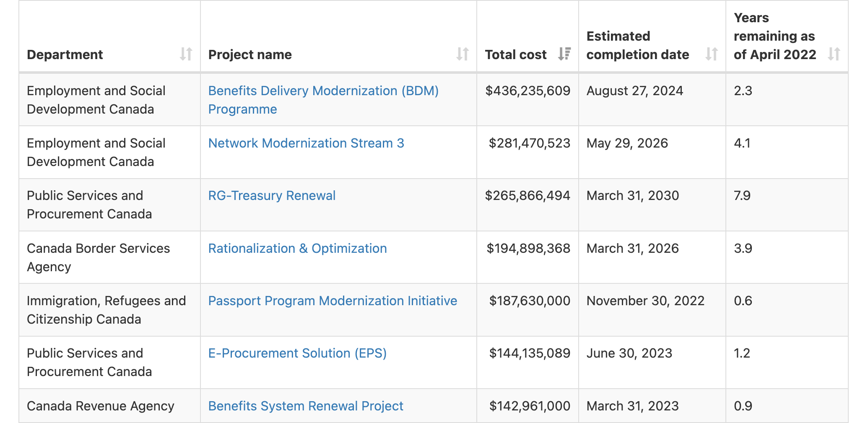Click Canada Border Services Agency cell
The height and width of the screenshot is (423, 868).
click(x=109, y=257)
